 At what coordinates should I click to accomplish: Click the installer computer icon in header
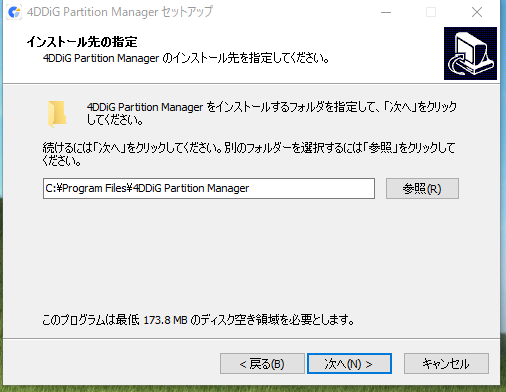470,53
